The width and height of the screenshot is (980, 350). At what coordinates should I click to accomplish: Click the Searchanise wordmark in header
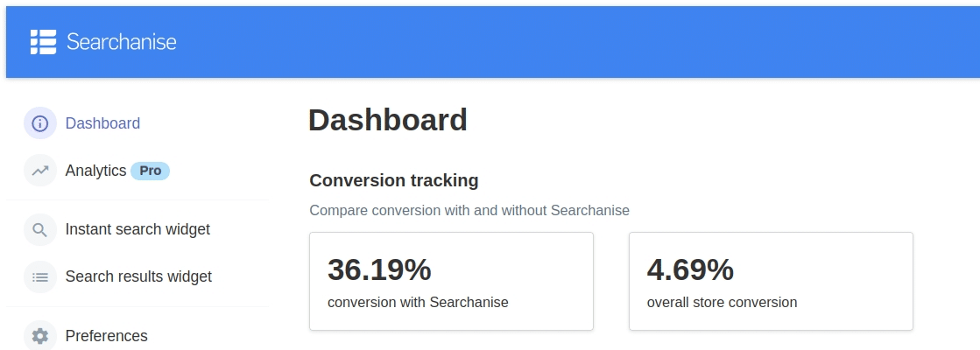pos(122,42)
